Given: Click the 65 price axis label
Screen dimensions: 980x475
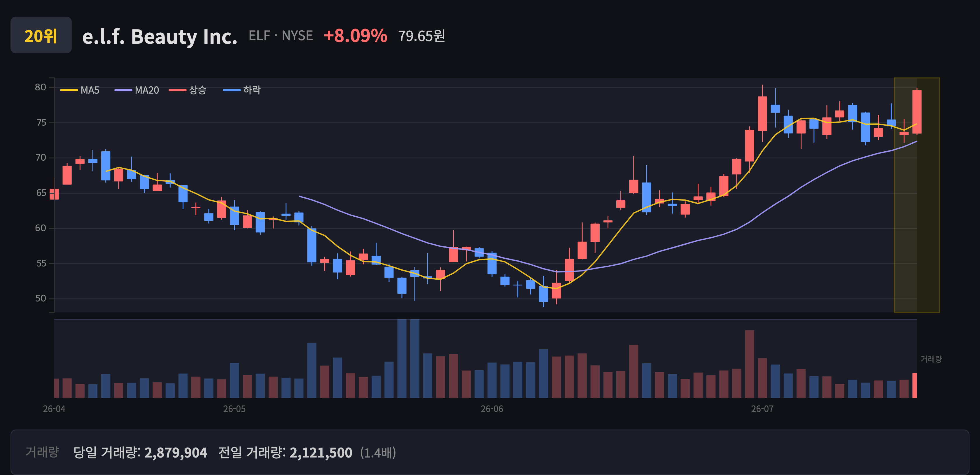Looking at the screenshot, I should click(41, 193).
